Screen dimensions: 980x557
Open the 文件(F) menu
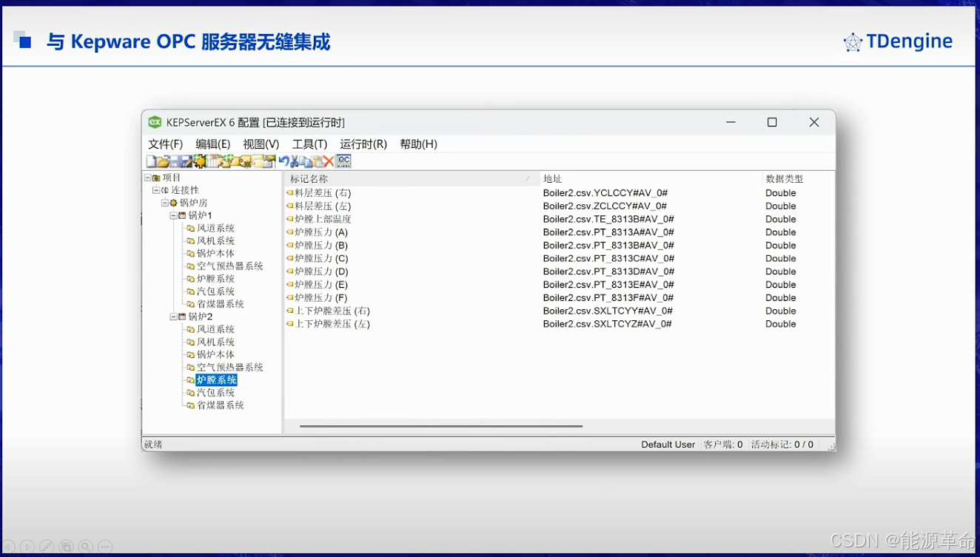[x=165, y=144]
